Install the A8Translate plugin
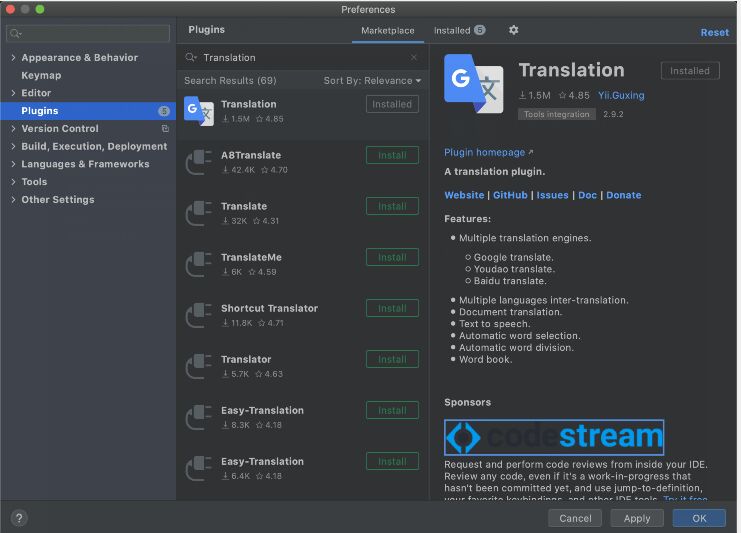Image resolution: width=741 pixels, height=533 pixels. pos(392,155)
